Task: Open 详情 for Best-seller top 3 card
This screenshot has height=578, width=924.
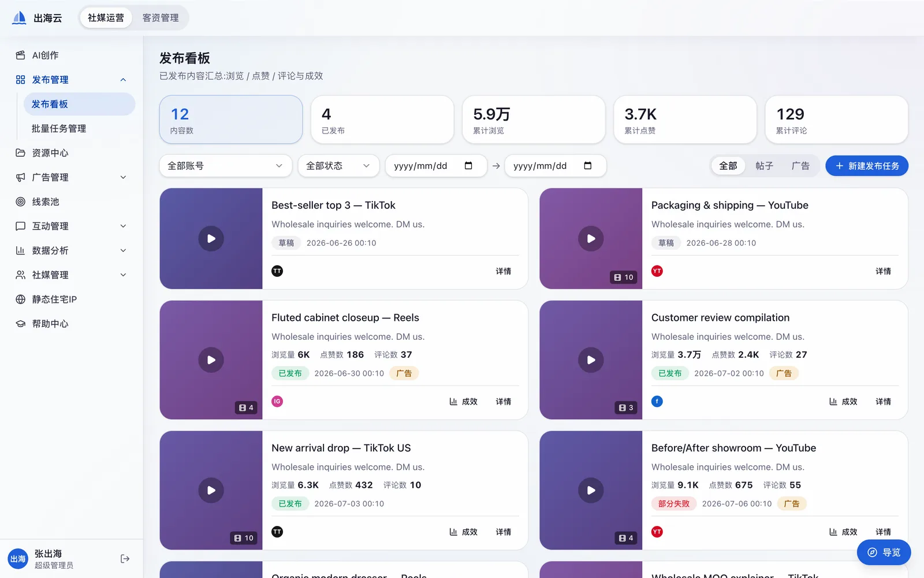Action: 504,271
